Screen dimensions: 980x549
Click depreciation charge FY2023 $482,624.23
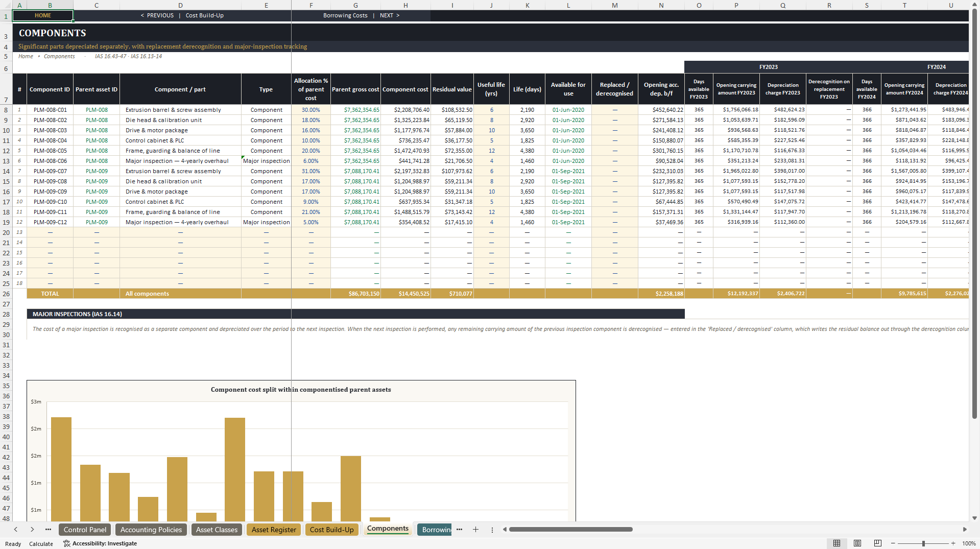783,110
